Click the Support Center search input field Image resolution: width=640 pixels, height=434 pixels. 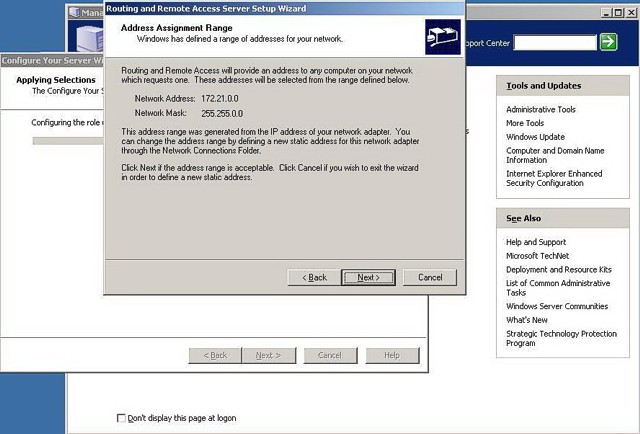(x=555, y=42)
